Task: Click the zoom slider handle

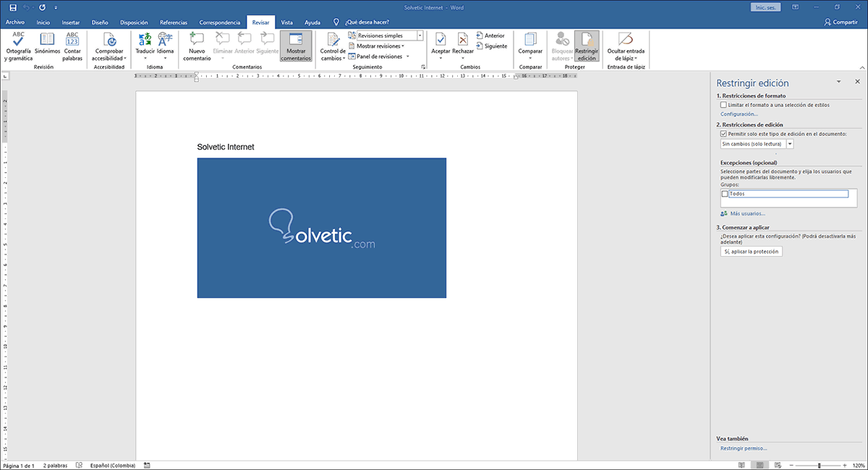Action: point(819,465)
